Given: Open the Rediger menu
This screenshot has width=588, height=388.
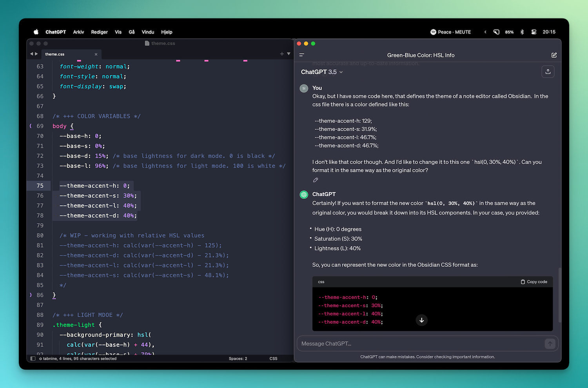Looking at the screenshot, I should pyautogui.click(x=99, y=32).
